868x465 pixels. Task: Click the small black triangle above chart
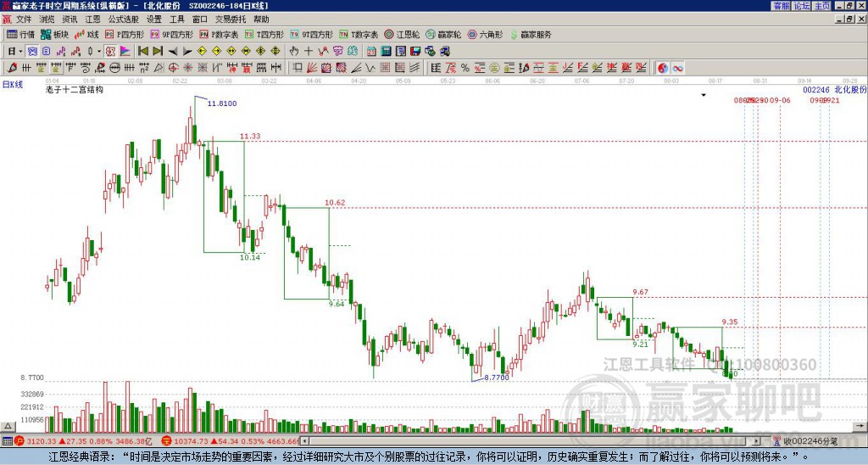coord(704,95)
